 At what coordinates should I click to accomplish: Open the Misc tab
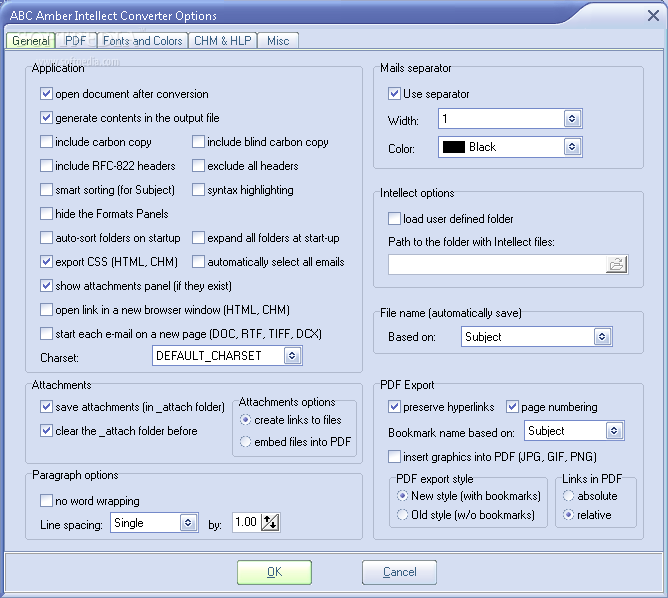(x=278, y=41)
